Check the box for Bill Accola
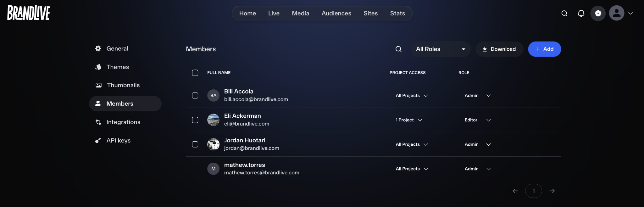644x207 pixels. pos(195,95)
